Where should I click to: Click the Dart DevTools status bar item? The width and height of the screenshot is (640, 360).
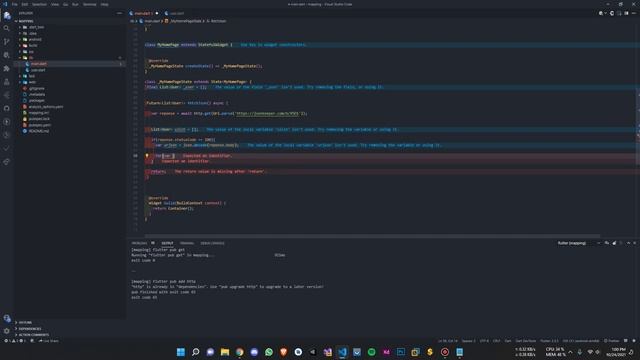526,341
